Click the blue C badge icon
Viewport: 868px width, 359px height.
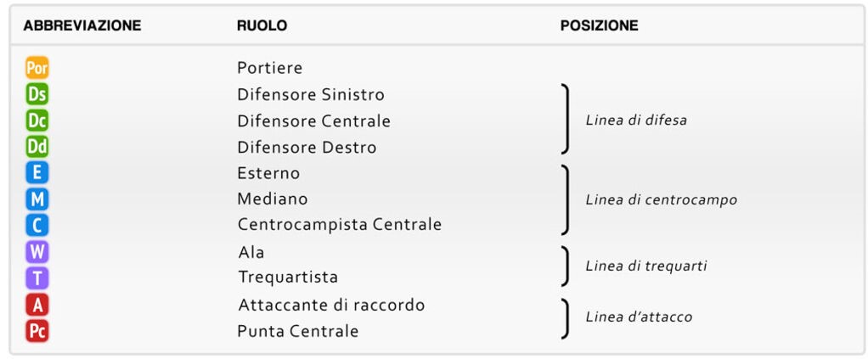click(37, 225)
